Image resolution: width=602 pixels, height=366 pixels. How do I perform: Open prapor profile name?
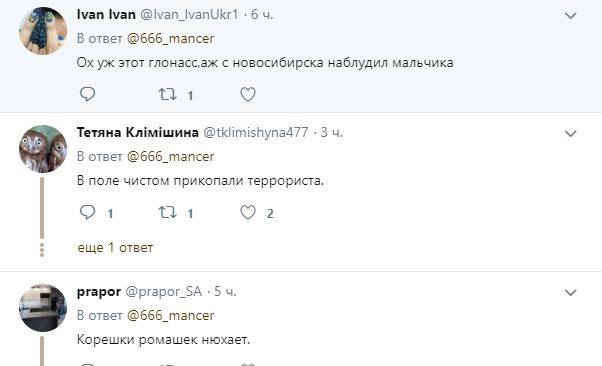99,292
